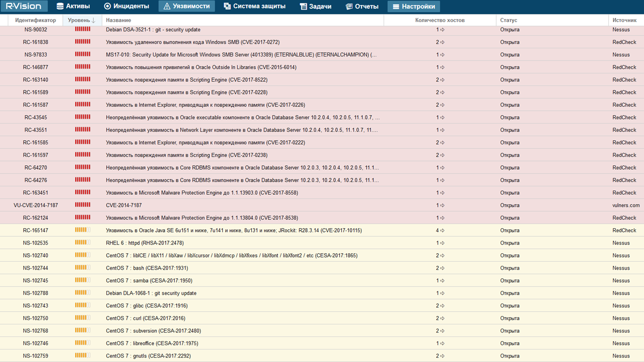The width and height of the screenshot is (644, 362).
Task: Open hosts arrow icon in NS-90032 row
Action: (x=442, y=30)
